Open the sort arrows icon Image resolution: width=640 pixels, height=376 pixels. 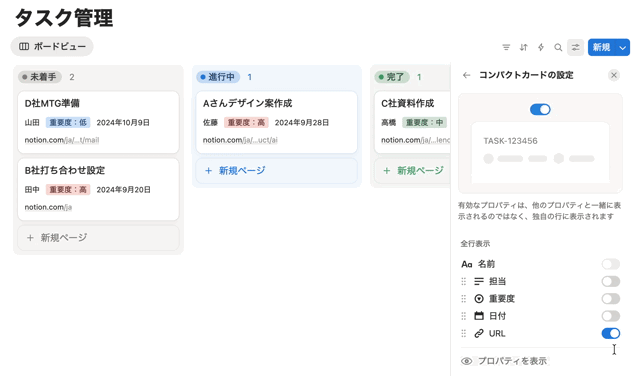point(524,47)
